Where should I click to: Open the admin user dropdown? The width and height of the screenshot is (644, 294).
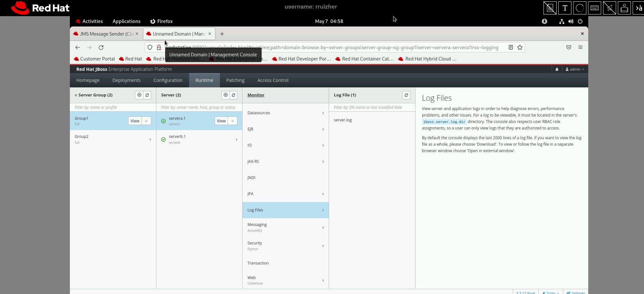pos(575,69)
